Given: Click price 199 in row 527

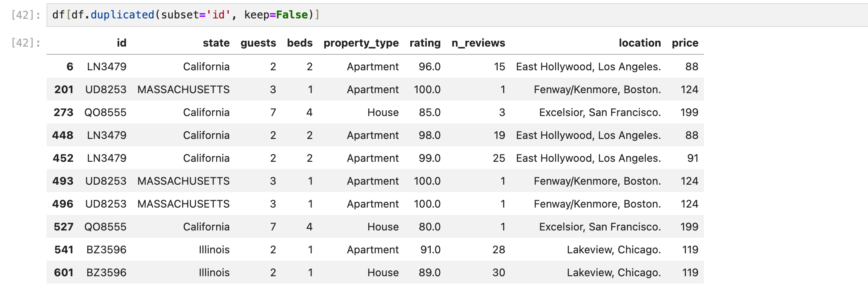Looking at the screenshot, I should (x=690, y=227).
